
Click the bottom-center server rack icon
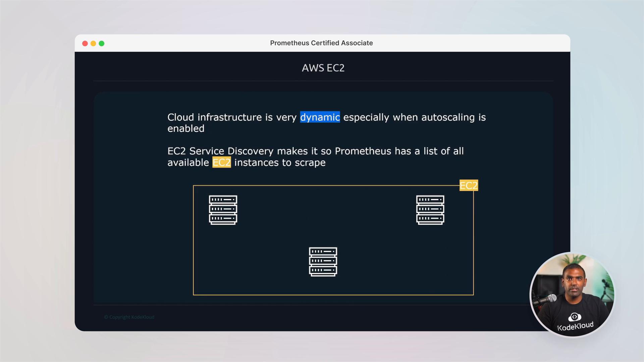point(323,262)
